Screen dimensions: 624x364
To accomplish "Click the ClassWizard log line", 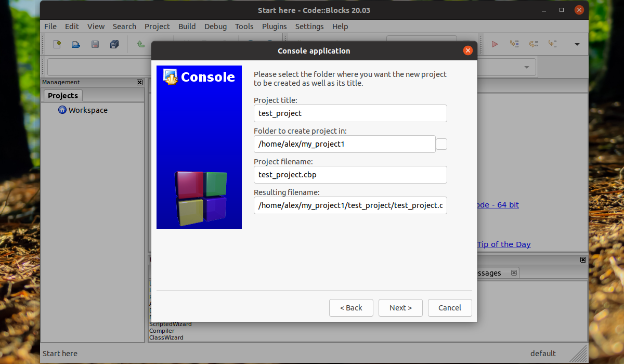I will (166, 337).
